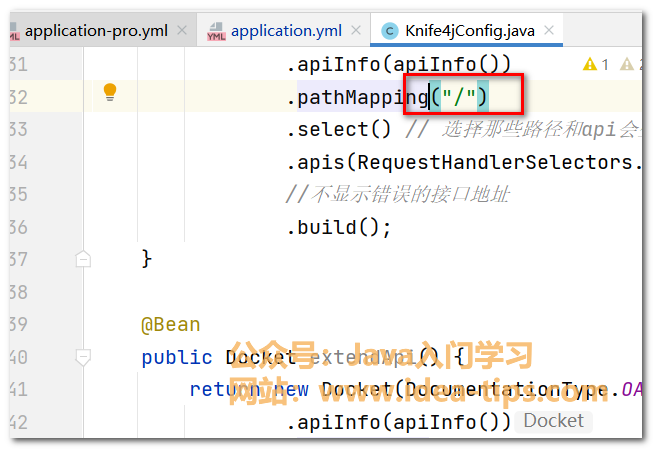Close the application.yml tab
The width and height of the screenshot is (653, 449).
tap(353, 32)
